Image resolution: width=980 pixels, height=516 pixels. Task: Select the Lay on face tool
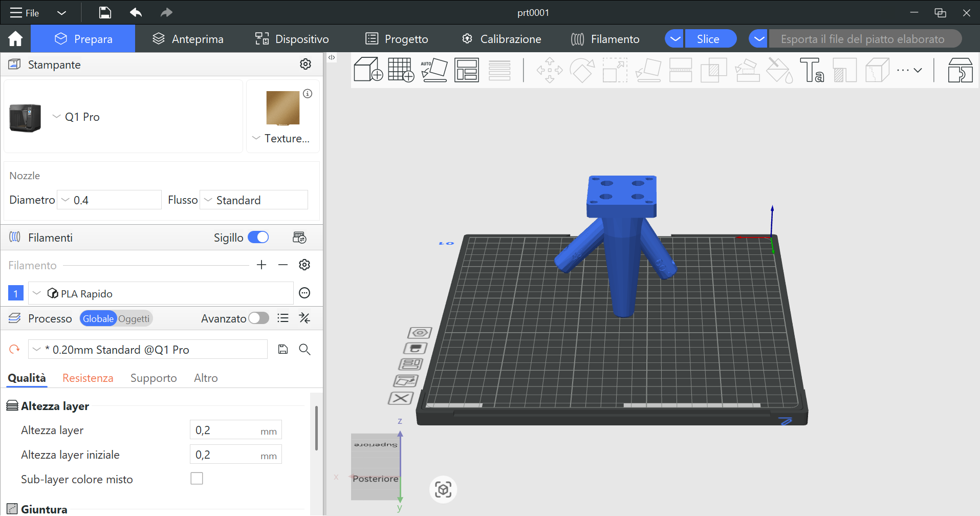click(x=648, y=70)
